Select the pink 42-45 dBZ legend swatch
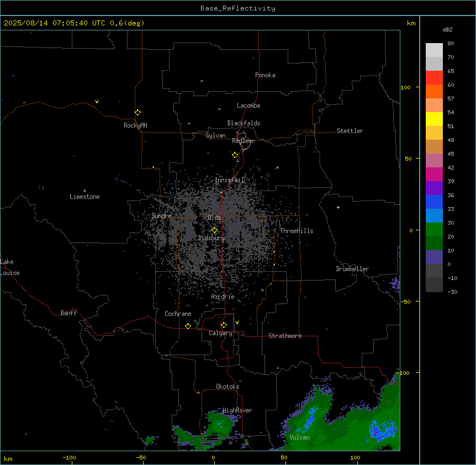 coord(434,161)
